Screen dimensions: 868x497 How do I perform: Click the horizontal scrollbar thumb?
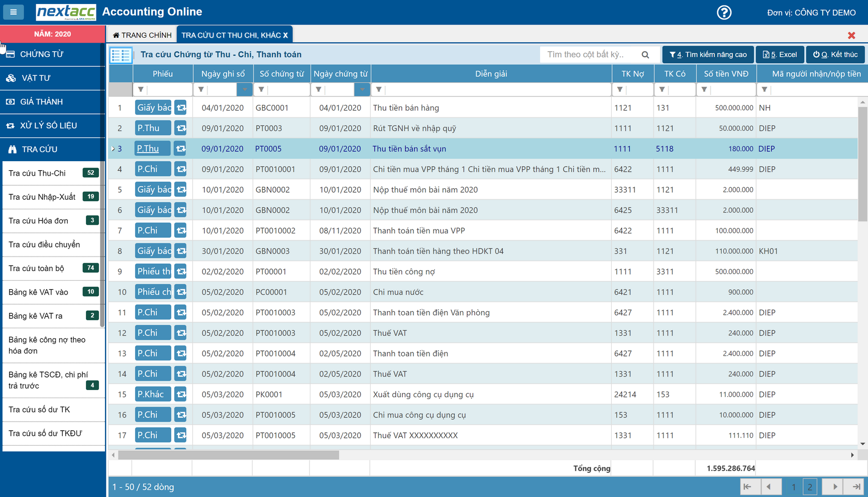point(229,455)
